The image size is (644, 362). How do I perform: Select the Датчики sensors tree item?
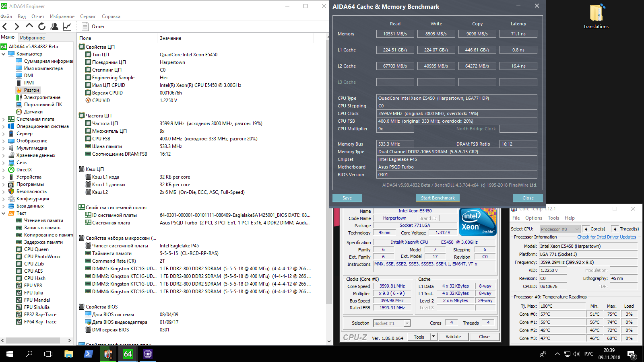click(33, 112)
